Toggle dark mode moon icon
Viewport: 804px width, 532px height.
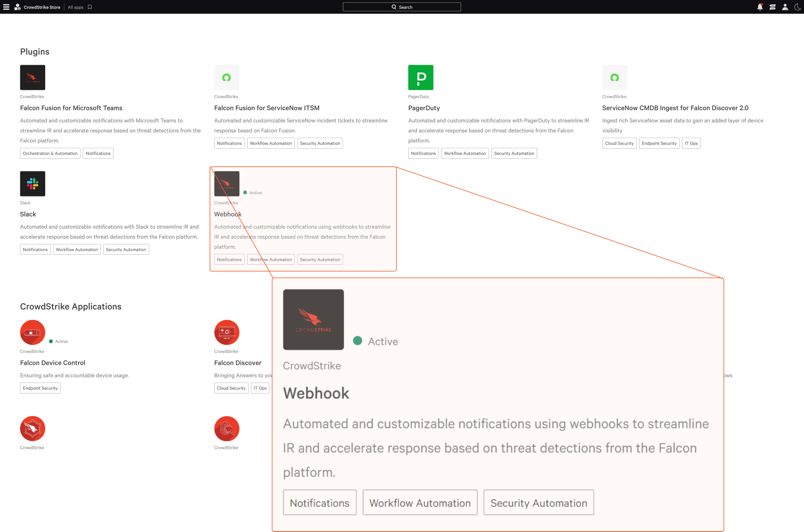(797, 7)
